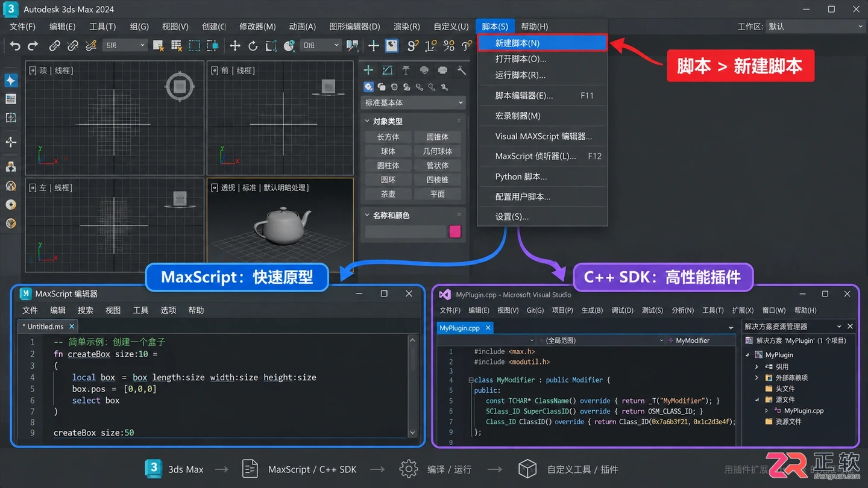Open the Motion tab in command panel

point(424,70)
